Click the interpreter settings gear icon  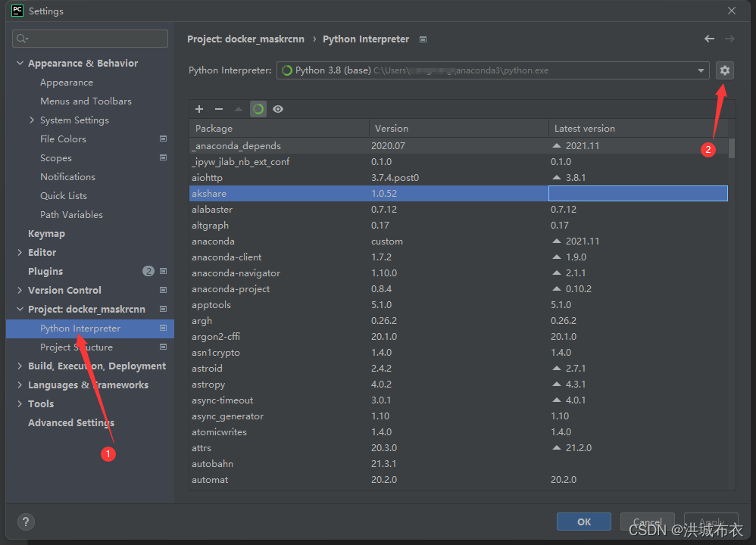[724, 70]
